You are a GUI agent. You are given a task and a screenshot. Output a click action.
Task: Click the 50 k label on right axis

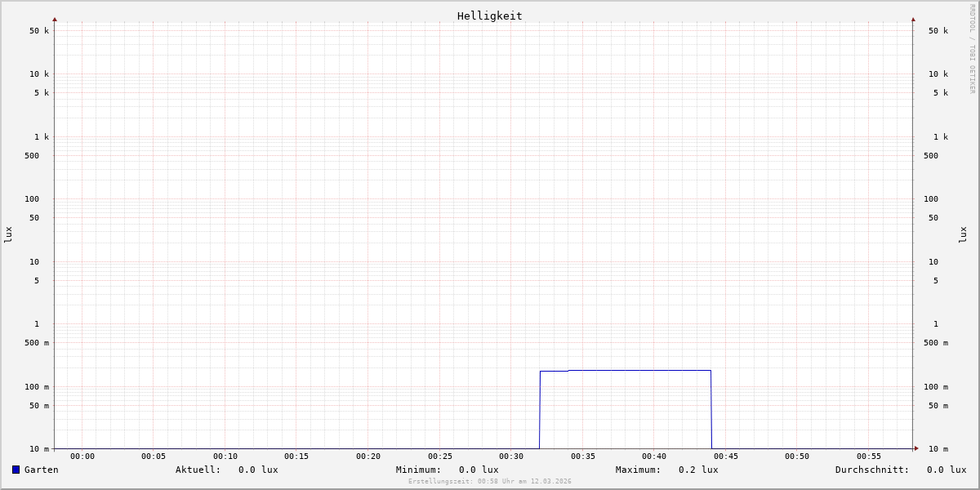click(x=938, y=31)
